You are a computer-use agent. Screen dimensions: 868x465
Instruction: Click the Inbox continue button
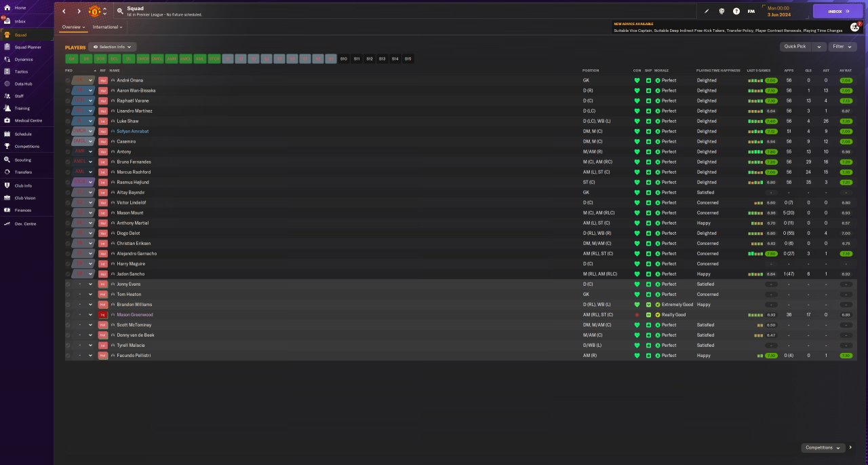pyautogui.click(x=838, y=12)
